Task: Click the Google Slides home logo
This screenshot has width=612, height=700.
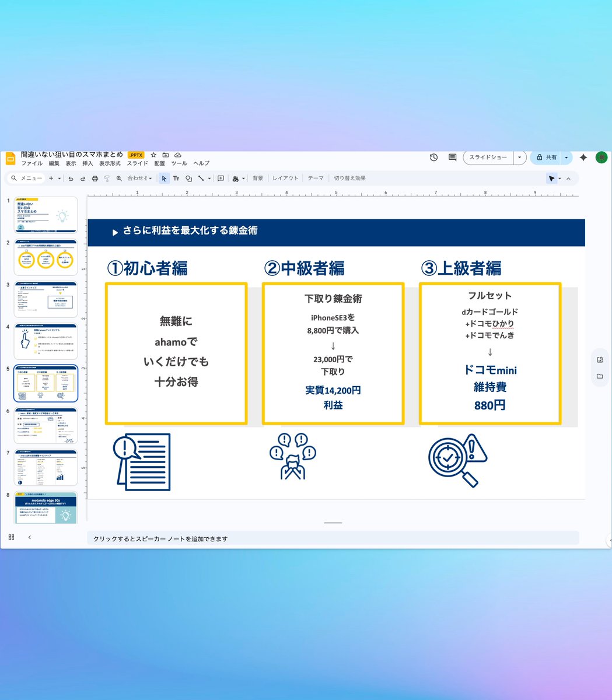Action: click(x=10, y=158)
